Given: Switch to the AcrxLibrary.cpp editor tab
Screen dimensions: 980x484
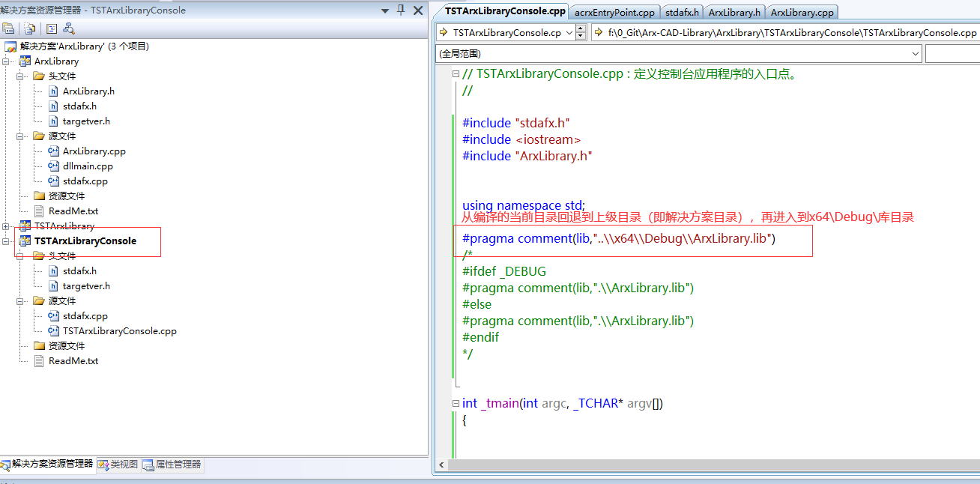Looking at the screenshot, I should [802, 11].
